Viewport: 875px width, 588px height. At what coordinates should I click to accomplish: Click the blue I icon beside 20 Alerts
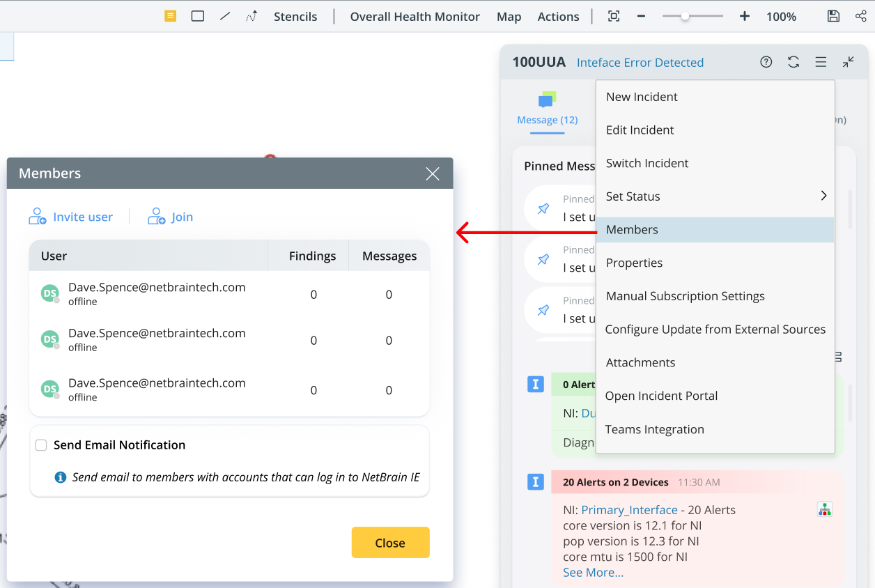tap(535, 481)
